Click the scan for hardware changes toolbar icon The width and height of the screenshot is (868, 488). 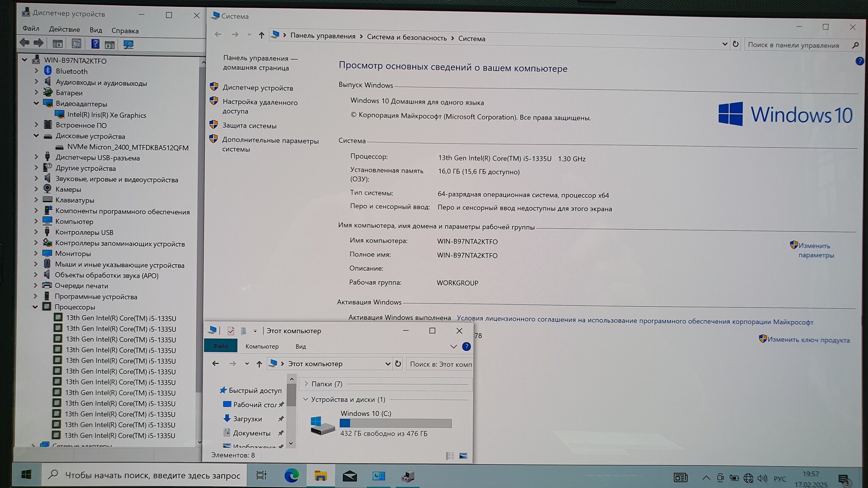pos(128,44)
